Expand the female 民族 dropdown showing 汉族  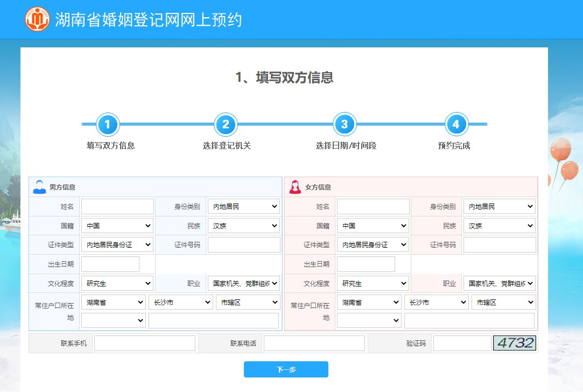pos(499,226)
